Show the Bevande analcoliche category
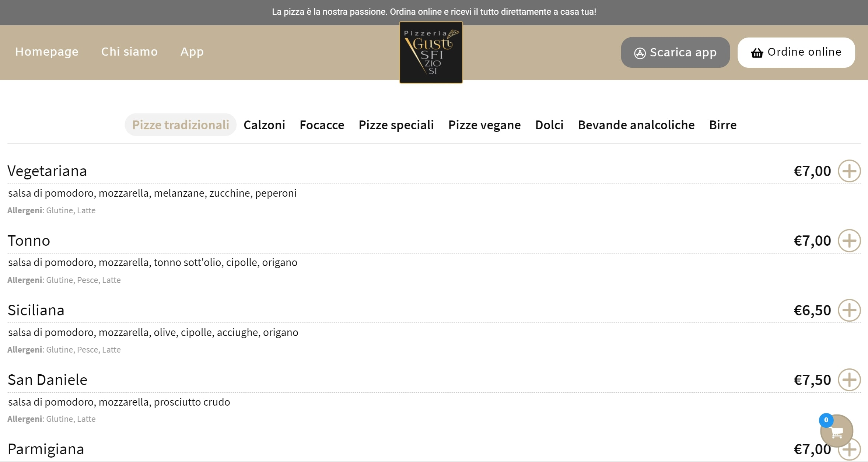 636,125
